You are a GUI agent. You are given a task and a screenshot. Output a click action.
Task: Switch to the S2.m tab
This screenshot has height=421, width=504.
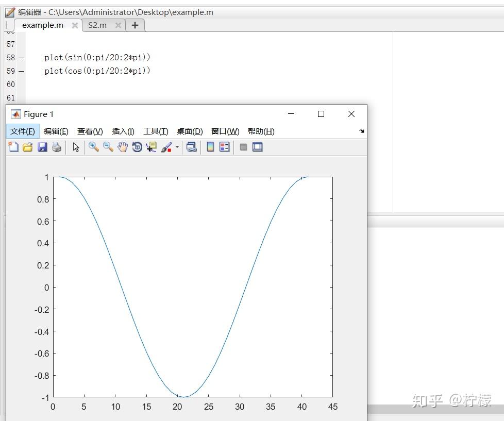(97, 25)
